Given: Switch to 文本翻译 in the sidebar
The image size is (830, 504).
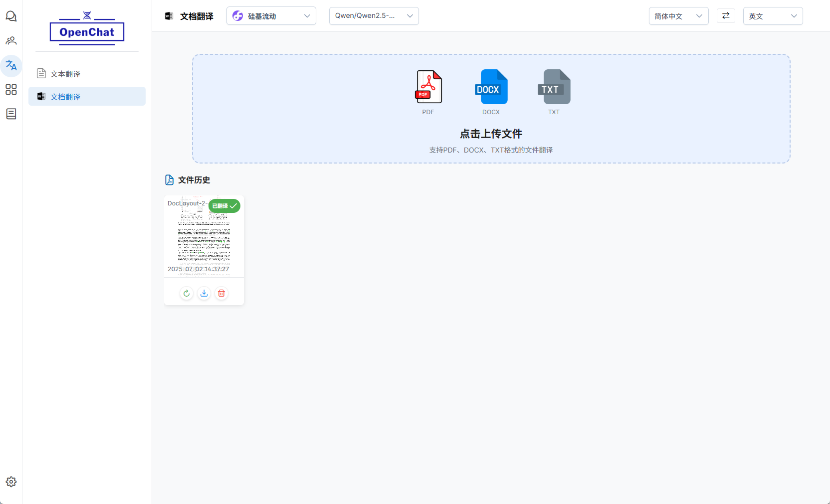Looking at the screenshot, I should pos(64,73).
